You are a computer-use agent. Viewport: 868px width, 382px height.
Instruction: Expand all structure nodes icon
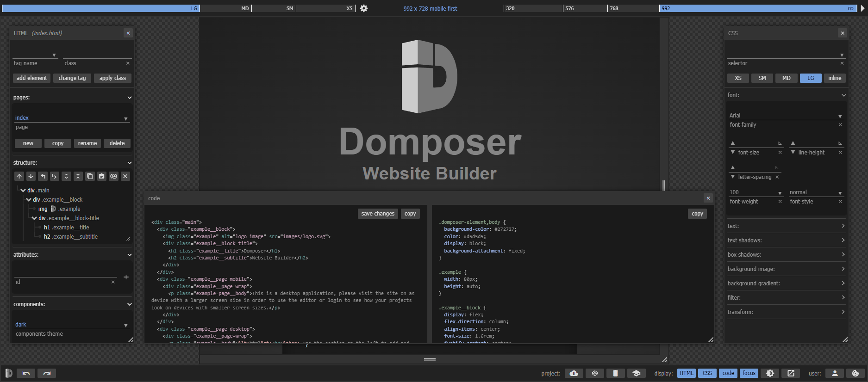coord(66,176)
